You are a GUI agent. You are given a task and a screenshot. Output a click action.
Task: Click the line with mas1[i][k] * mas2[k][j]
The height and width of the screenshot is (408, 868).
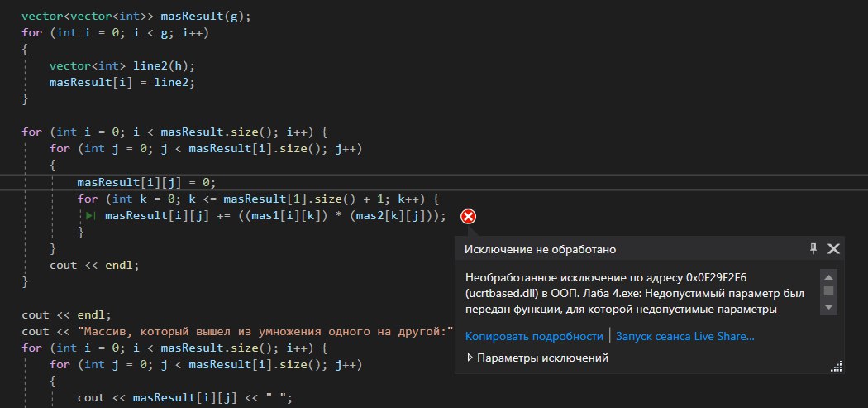point(275,216)
